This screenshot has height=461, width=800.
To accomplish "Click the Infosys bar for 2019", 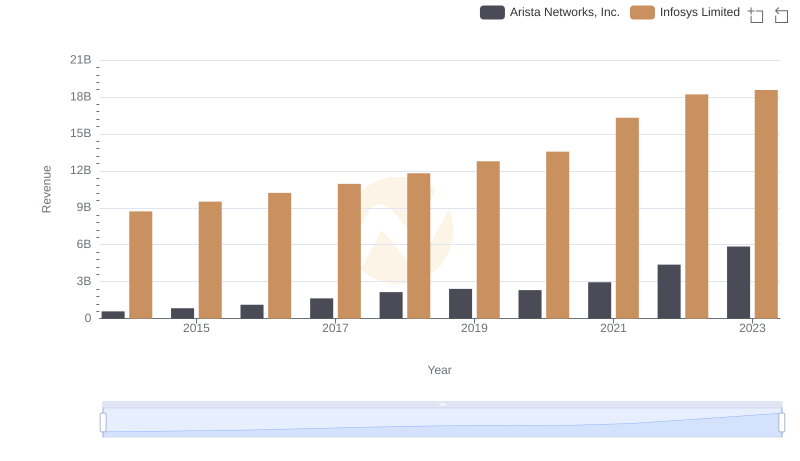I will pos(488,240).
